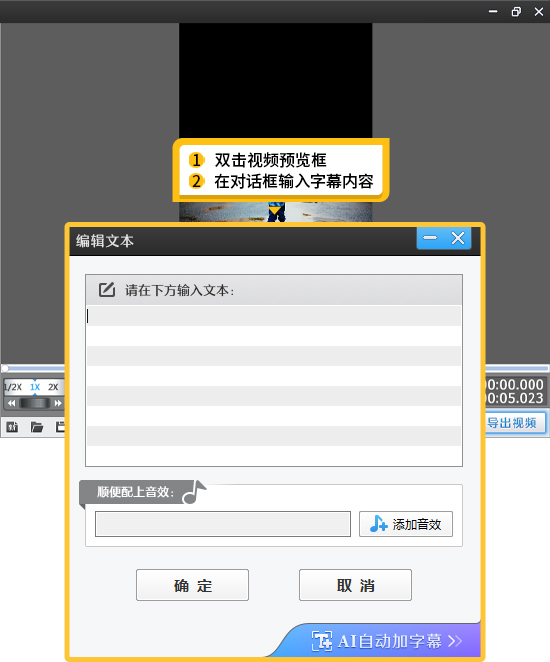Click the 添加音效 add sound effect button

(x=406, y=524)
